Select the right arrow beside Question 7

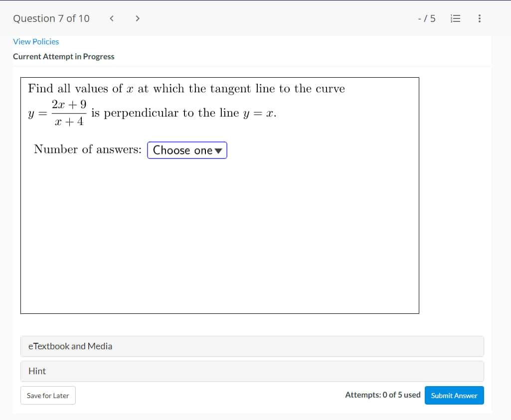(x=137, y=18)
